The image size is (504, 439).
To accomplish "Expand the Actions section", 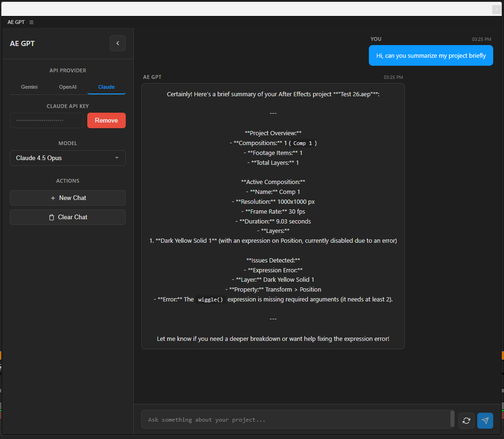I will tap(68, 181).
